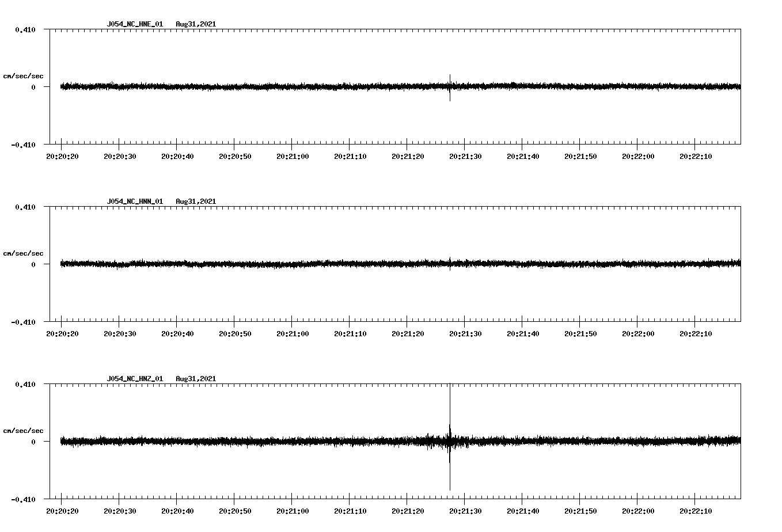Image resolution: width=782 pixels, height=532 pixels.
Task: Click the -0.410 lower limit on HNZ axis
Action: (23, 499)
